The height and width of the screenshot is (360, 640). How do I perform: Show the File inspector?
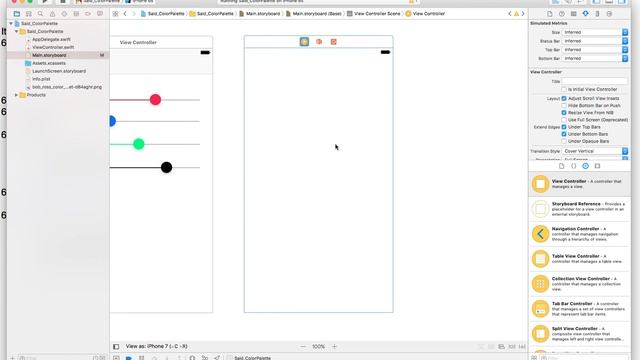click(x=550, y=14)
